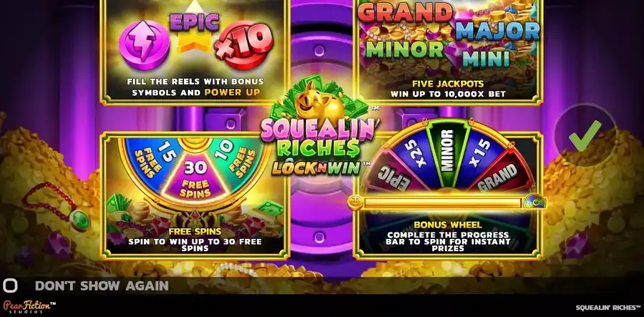Click the GRAND jackpot label
This screenshot has width=644, height=317.
pyautogui.click(x=405, y=12)
